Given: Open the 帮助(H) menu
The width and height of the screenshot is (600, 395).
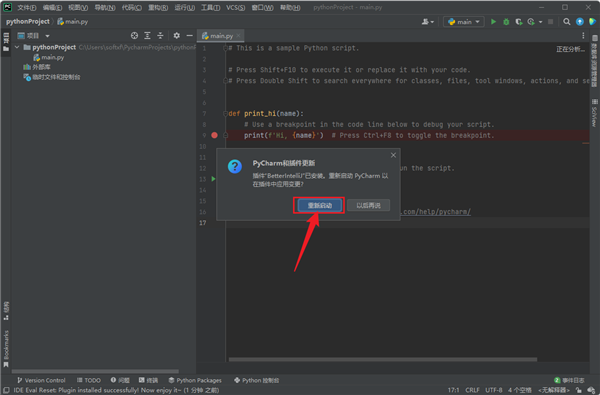Looking at the screenshot, I should click(290, 8).
